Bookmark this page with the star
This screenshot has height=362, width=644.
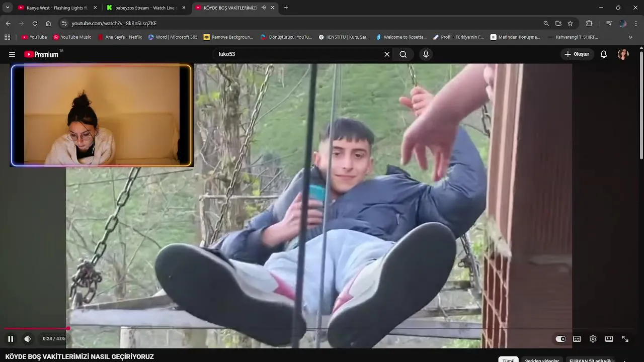coord(570,23)
